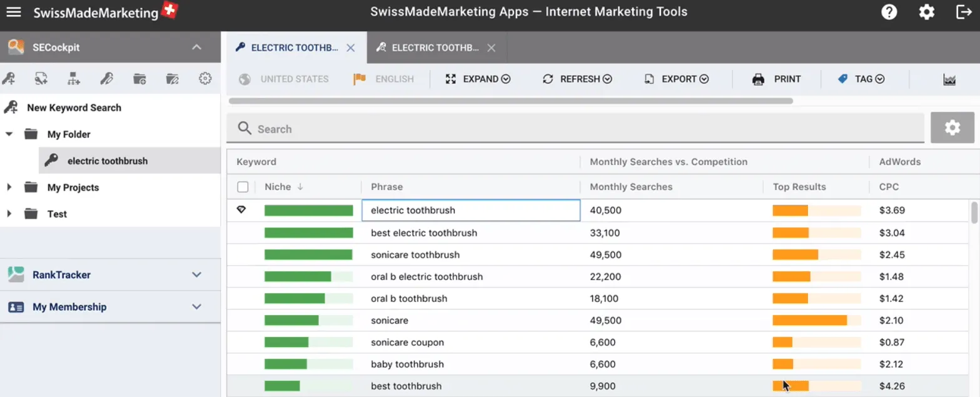Collapse the My Folder tree node
Image resolution: width=980 pixels, height=397 pixels.
tap(9, 134)
